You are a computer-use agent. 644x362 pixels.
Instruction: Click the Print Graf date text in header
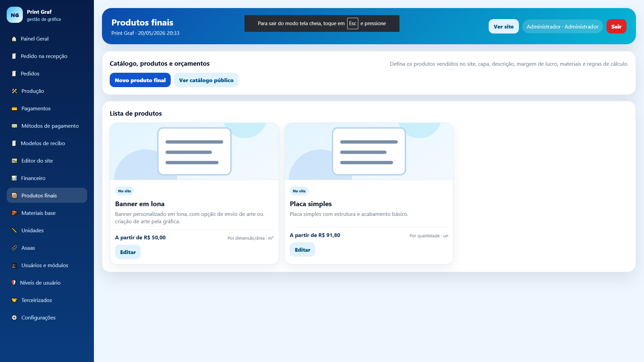coord(145,33)
